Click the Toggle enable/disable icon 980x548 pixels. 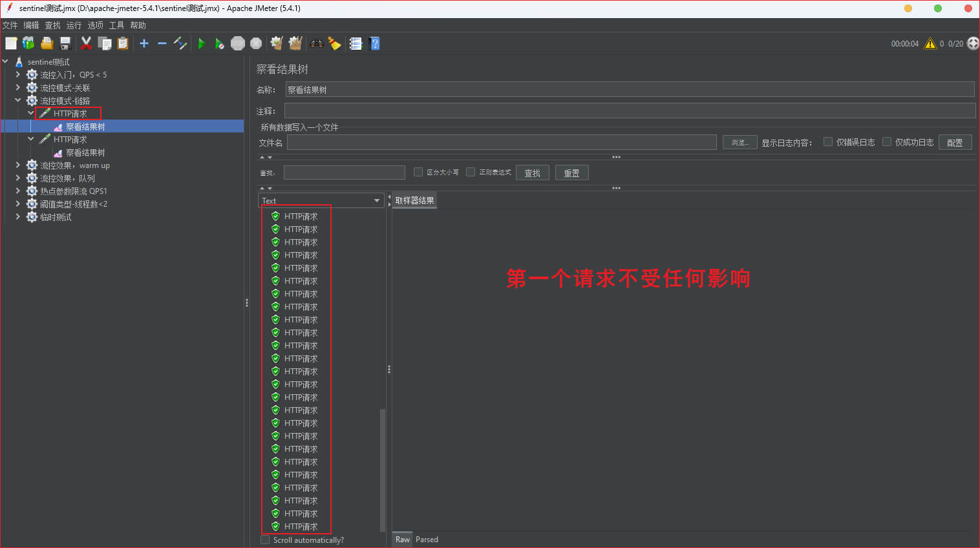[x=180, y=43]
